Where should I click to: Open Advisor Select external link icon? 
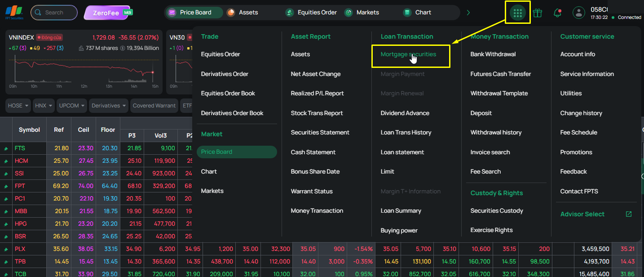point(629,214)
